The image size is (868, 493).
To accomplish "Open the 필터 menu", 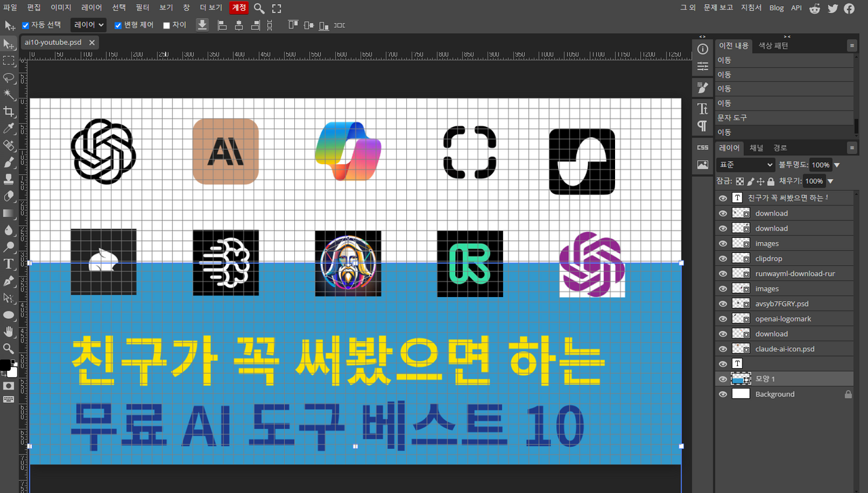I will pos(142,8).
